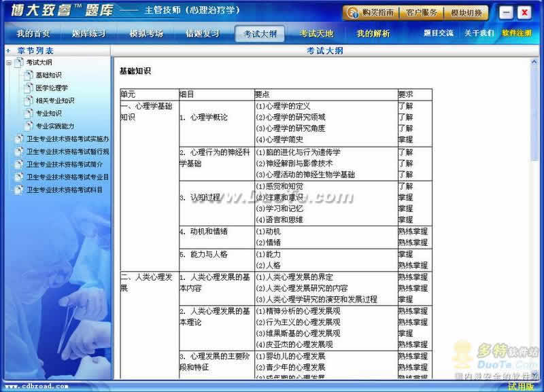Click 模块切换 button
The height and width of the screenshot is (392, 544).
coord(466,13)
